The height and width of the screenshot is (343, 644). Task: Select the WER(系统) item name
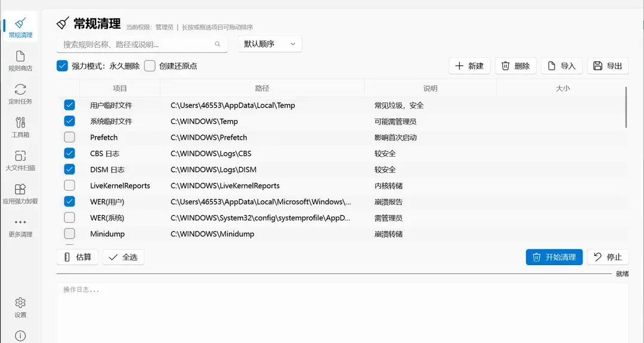coord(107,218)
